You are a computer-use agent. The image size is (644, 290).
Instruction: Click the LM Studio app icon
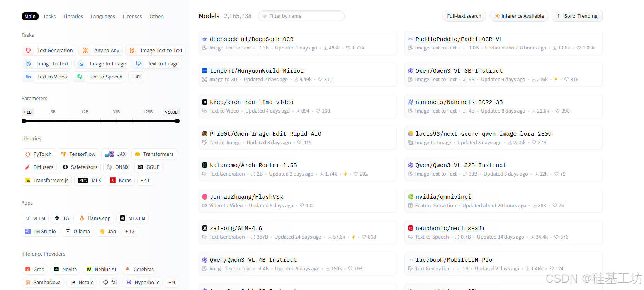[28, 231]
